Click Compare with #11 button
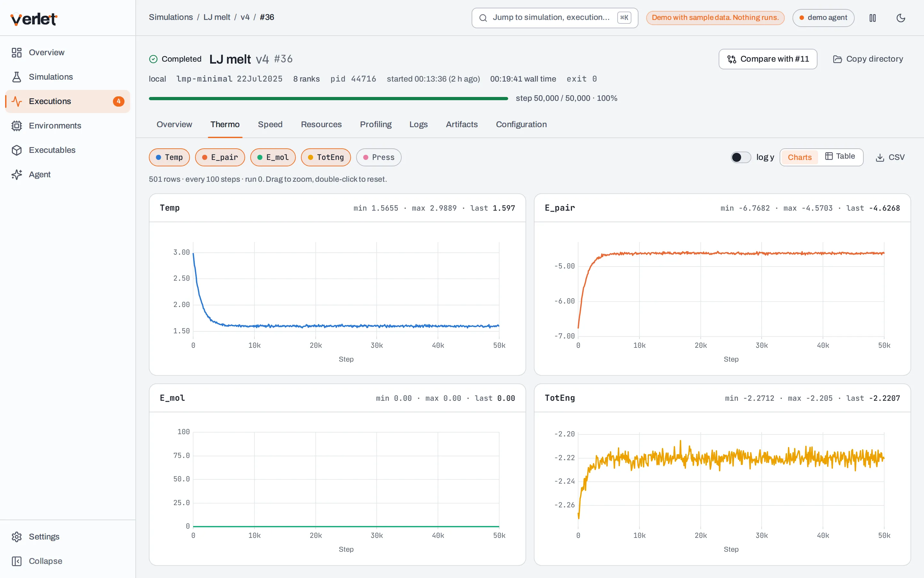 (767, 59)
